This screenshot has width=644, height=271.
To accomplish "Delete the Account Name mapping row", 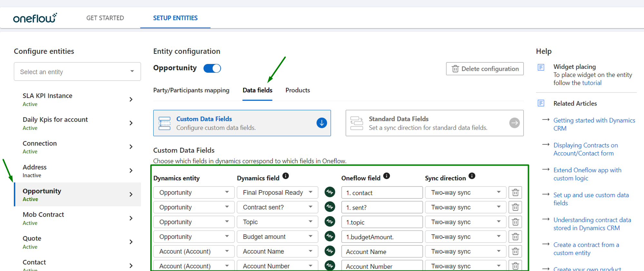I will pos(515,251).
